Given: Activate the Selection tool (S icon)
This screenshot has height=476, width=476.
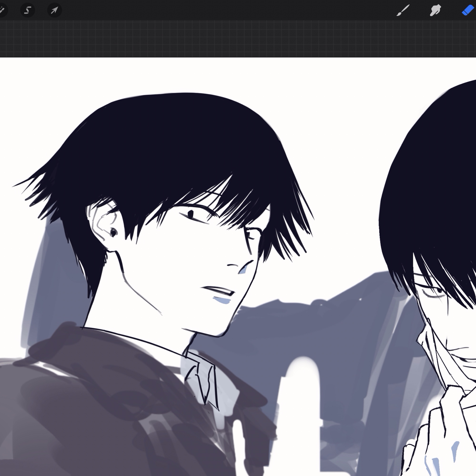Looking at the screenshot, I should 28,10.
